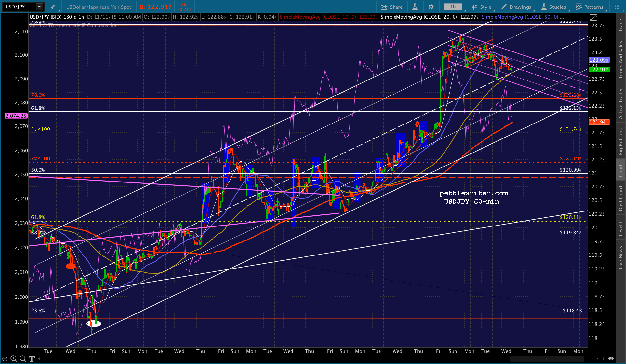Click the horizontal time scrollbar at bottom
The width and height of the screenshot is (626, 364).
(547, 359)
